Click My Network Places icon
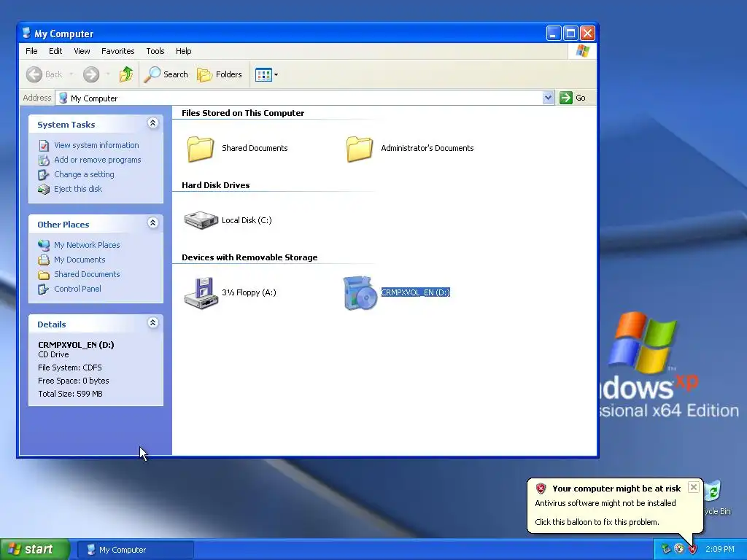Image resolution: width=747 pixels, height=560 pixels. coord(44,245)
